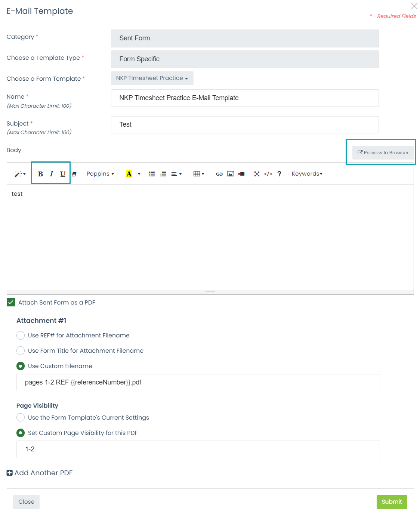Insert an unordered bullet list
Viewport: 420px width, 519px height.
click(x=152, y=174)
